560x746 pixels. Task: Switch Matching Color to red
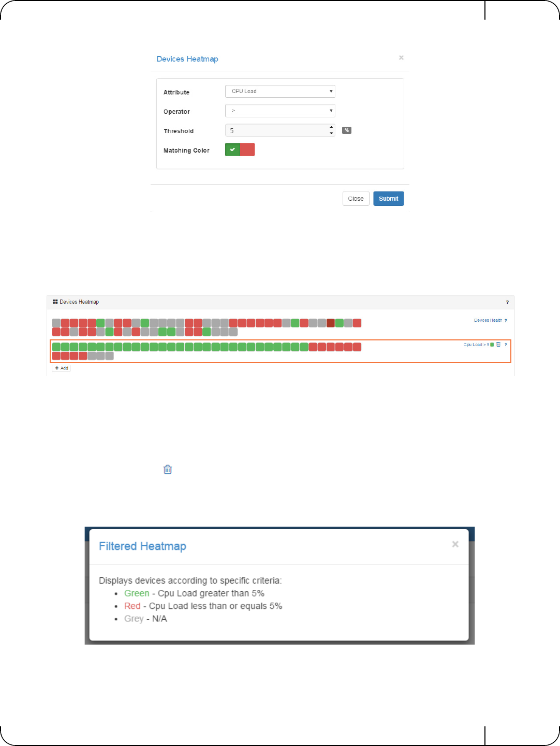coord(247,150)
